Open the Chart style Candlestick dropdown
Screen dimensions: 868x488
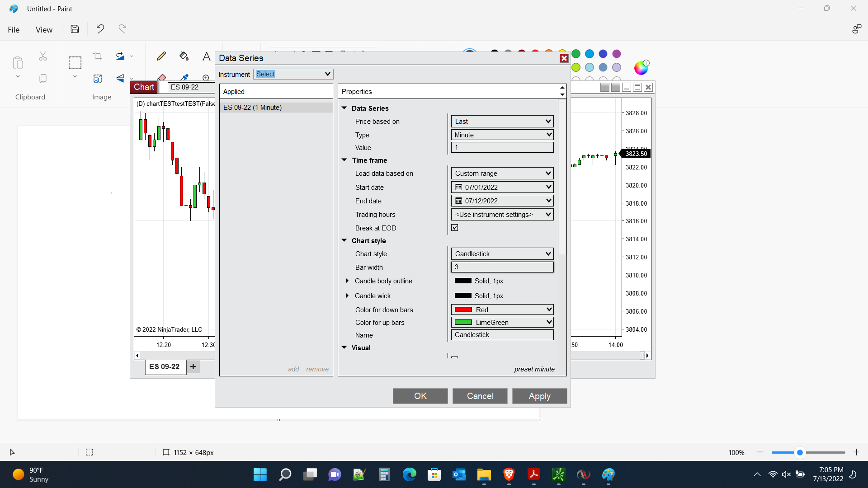point(502,254)
